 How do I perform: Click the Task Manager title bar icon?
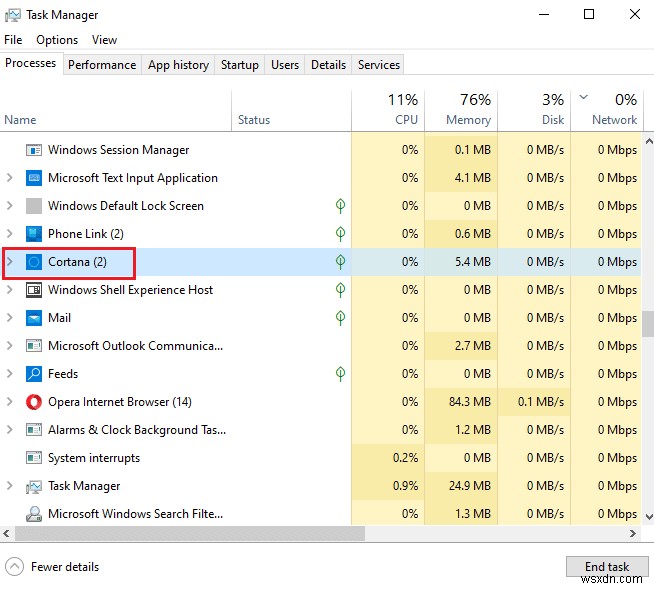13,15
